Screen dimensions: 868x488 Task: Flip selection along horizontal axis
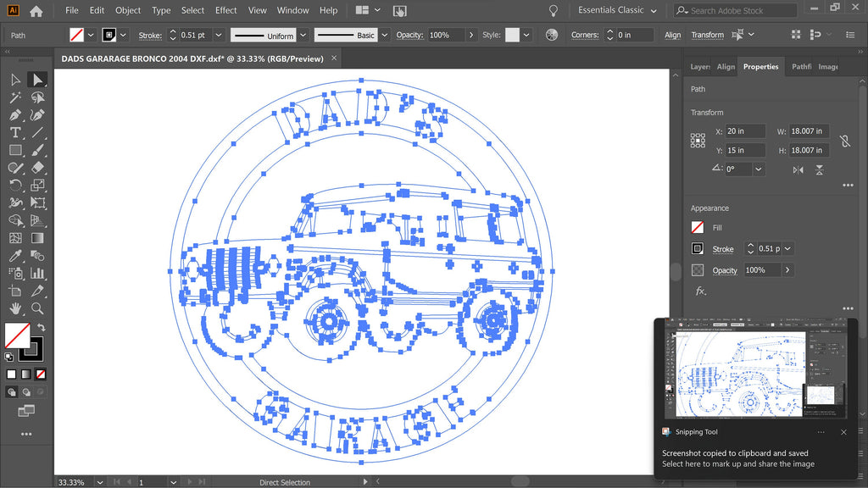point(798,169)
